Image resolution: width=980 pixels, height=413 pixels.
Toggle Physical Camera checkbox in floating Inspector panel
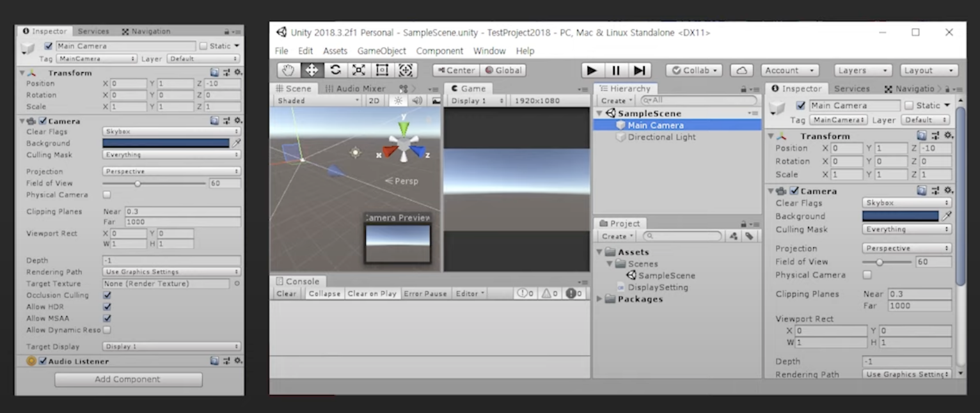click(x=107, y=194)
